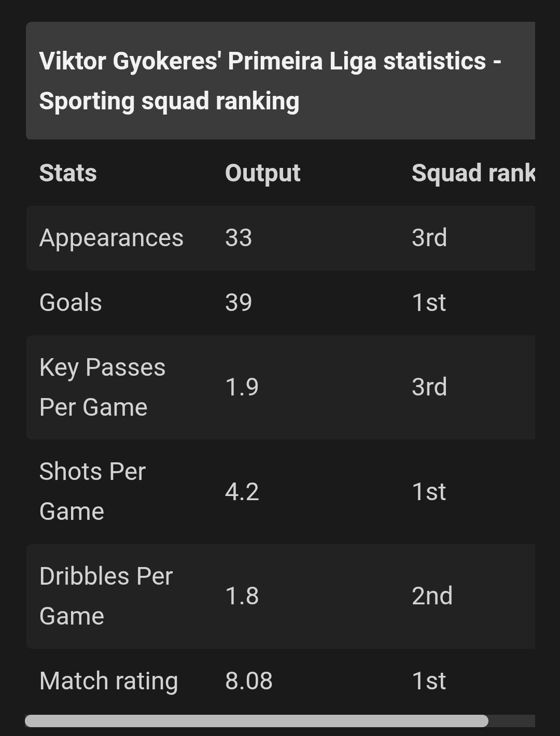Click the Shots Per Game label
Image resolution: width=560 pixels, height=736 pixels.
pos(92,491)
